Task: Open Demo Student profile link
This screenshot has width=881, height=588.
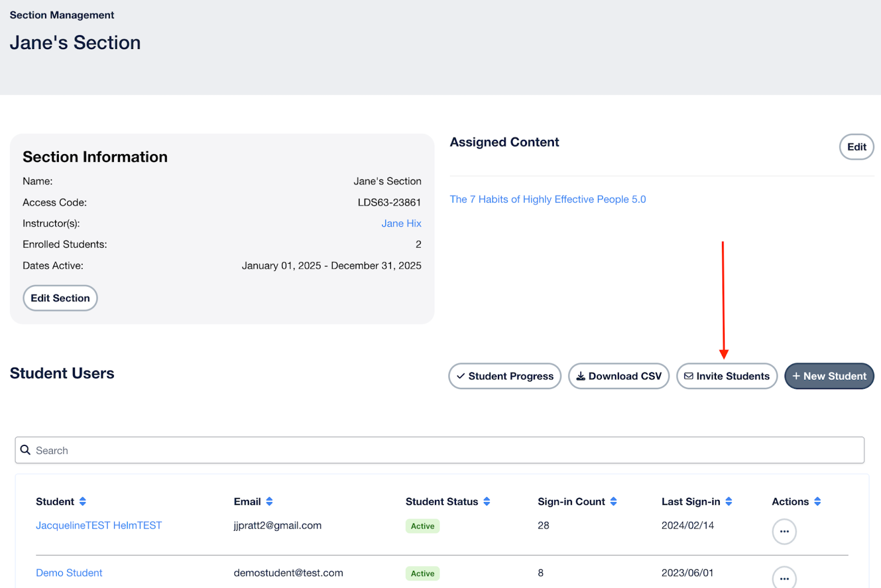Action: click(x=69, y=573)
